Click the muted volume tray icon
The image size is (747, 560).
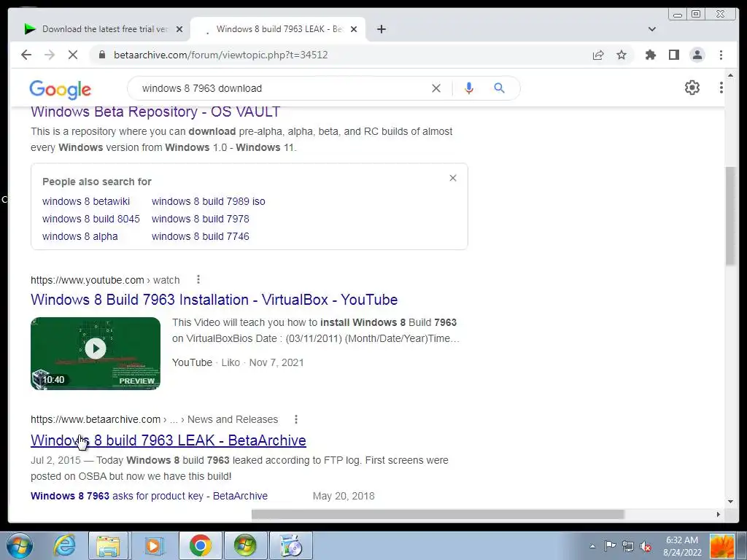[646, 546]
